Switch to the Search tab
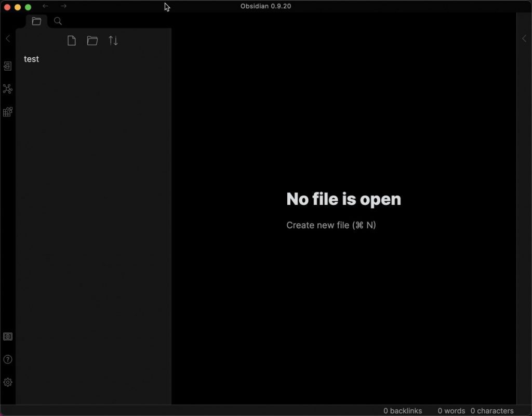The image size is (532, 416). point(58,21)
